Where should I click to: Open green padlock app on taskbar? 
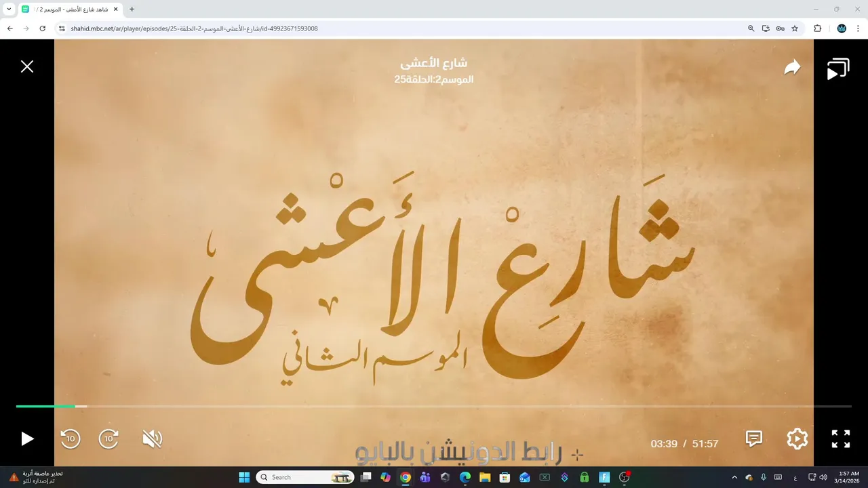point(585,477)
